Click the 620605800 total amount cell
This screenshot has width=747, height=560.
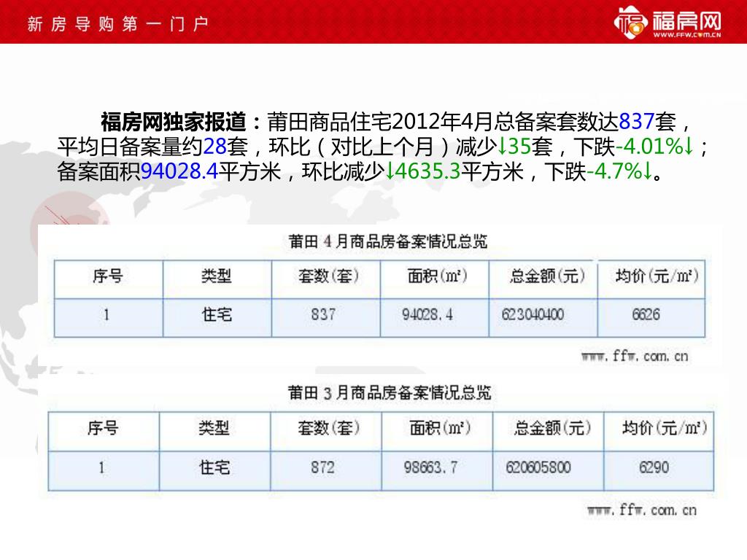(x=538, y=467)
